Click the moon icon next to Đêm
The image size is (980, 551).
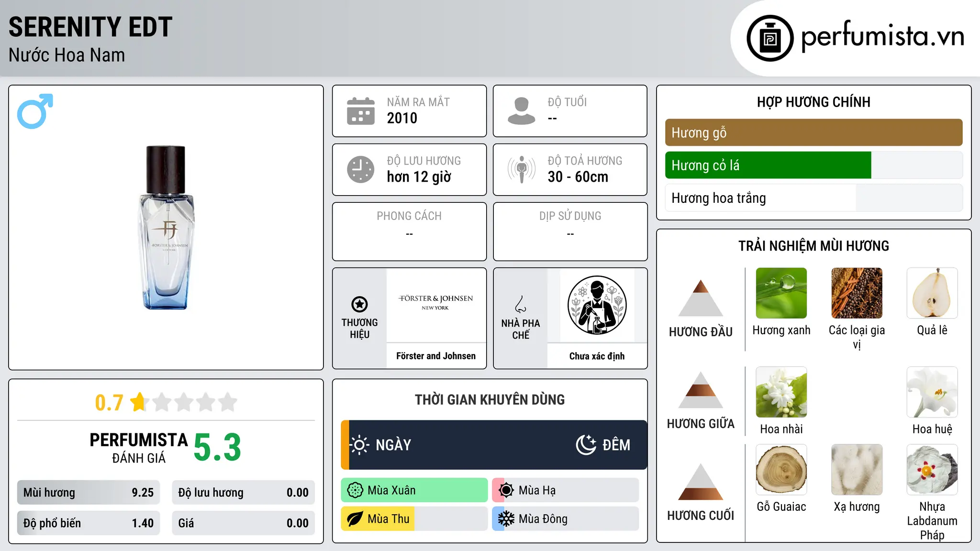click(x=586, y=445)
